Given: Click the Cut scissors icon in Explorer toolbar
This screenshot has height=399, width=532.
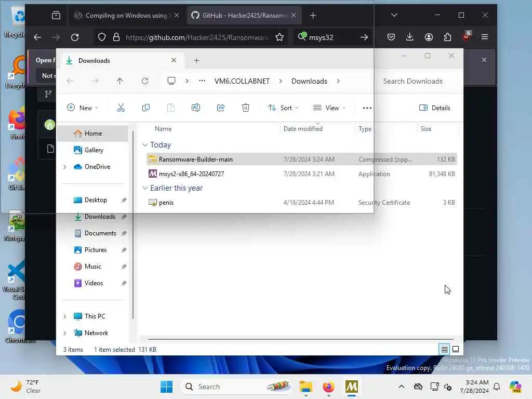Looking at the screenshot, I should (121, 108).
